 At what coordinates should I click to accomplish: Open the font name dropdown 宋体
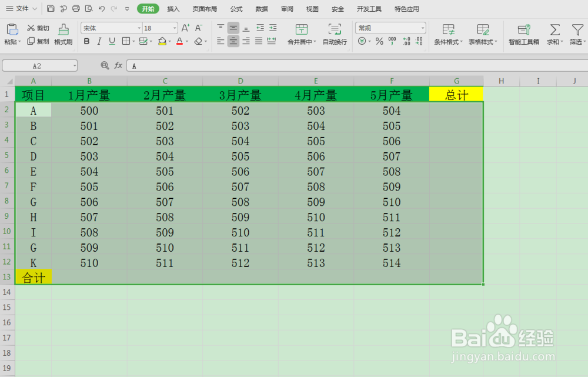(139, 28)
